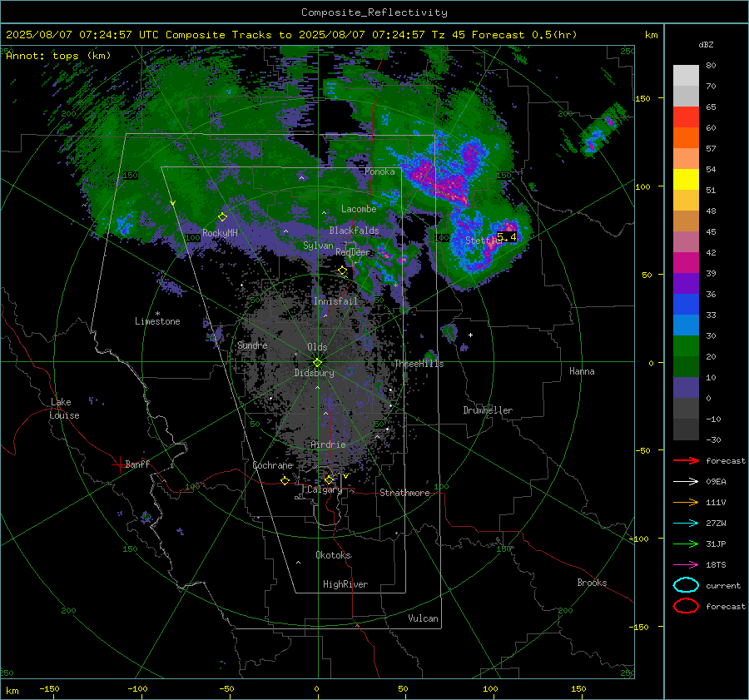
Task: Pick the 39-42 dBZ magenta swatch
Action: [x=686, y=262]
